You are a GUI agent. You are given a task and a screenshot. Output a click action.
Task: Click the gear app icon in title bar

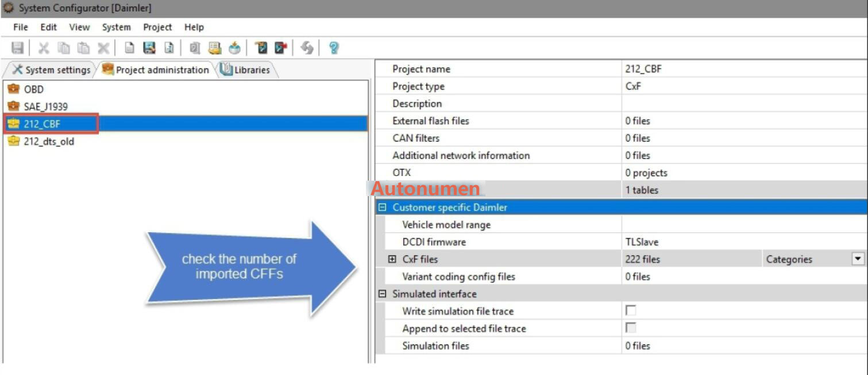pos(9,8)
